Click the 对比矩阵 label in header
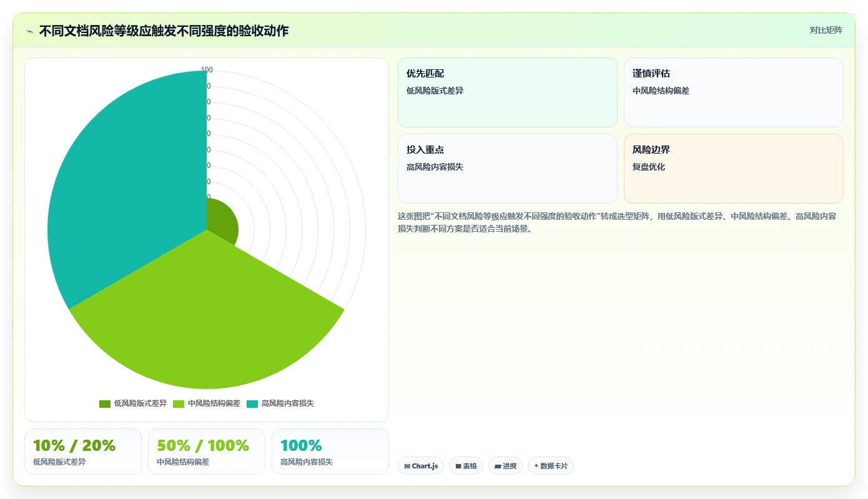 [x=826, y=30]
